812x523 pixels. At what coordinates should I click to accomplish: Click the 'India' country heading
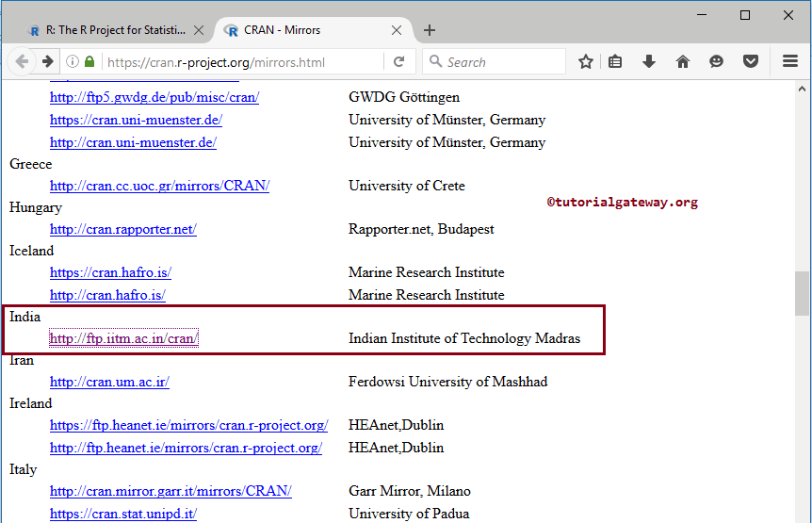pos(24,317)
